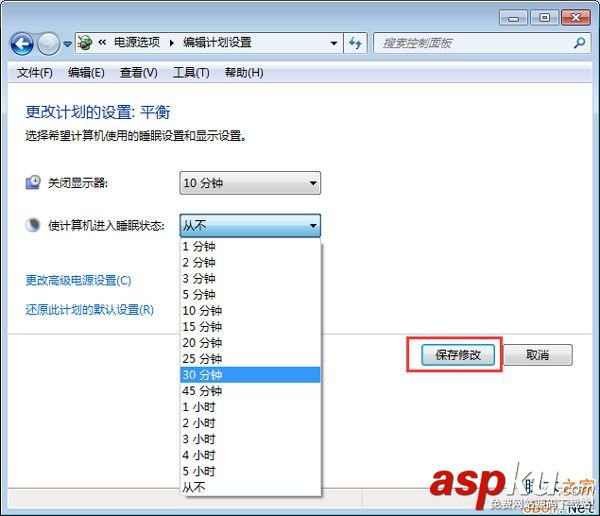Select 3 分钟 in the sleep list
Screen dimensions: 600x516
[250, 279]
